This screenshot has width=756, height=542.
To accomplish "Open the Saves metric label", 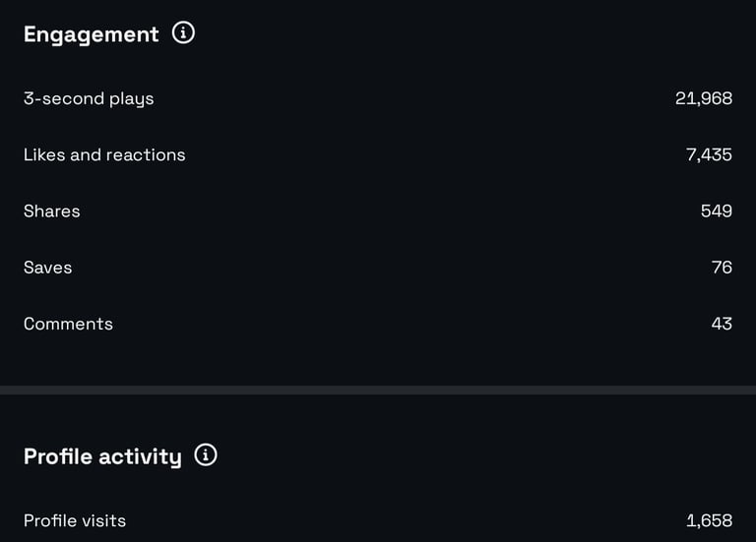I will coord(48,268).
